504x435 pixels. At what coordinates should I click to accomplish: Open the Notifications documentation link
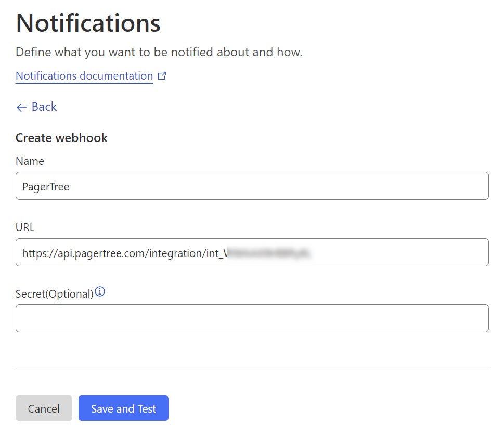pyautogui.click(x=84, y=76)
